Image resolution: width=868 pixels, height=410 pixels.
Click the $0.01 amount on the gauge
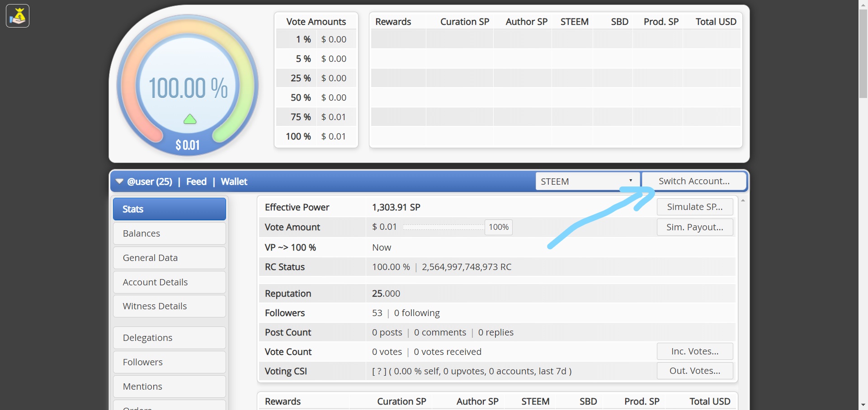point(188,145)
